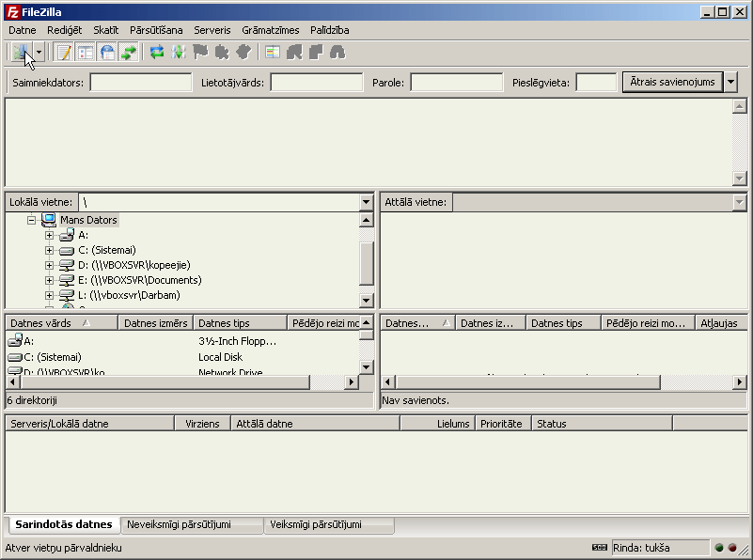Switch to Sarindotās datnes tab

[63, 524]
